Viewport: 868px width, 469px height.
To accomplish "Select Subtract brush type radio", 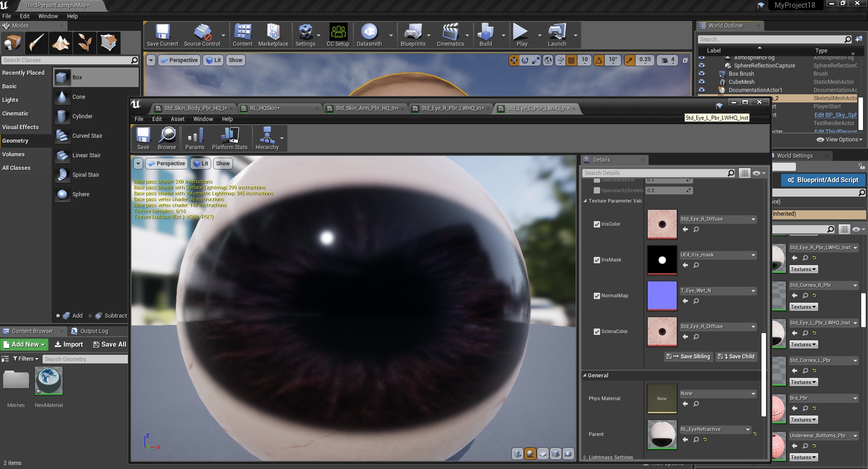I will point(90,316).
